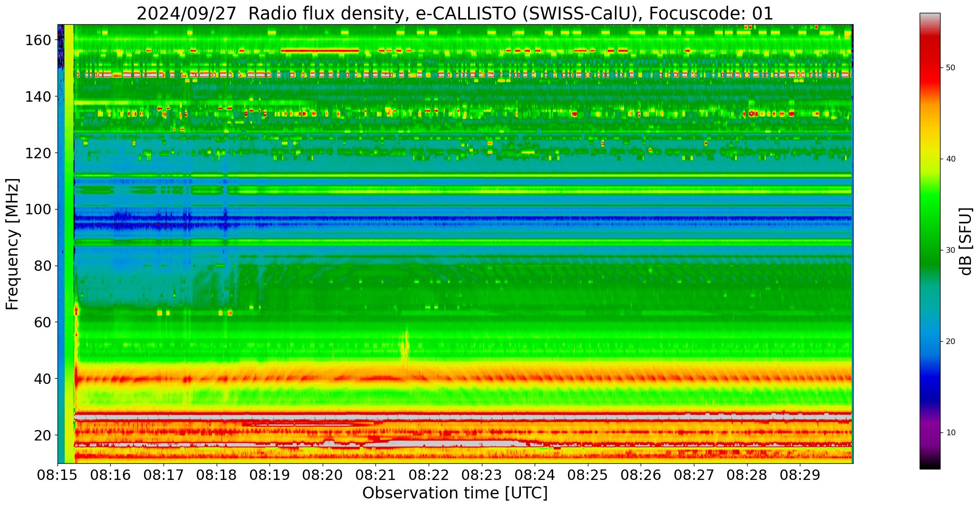The width and height of the screenshot is (980, 507).
Task: Click the 08:21 time tick label
Action: click(x=376, y=475)
